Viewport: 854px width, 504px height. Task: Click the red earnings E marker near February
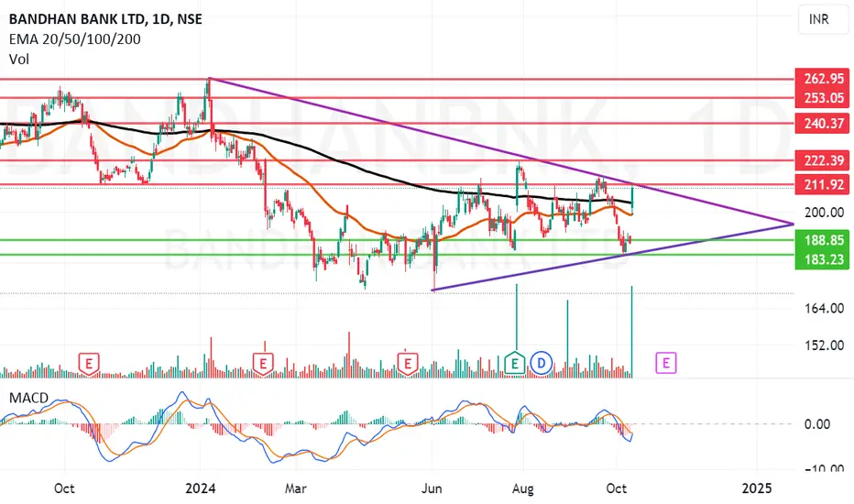(x=262, y=364)
